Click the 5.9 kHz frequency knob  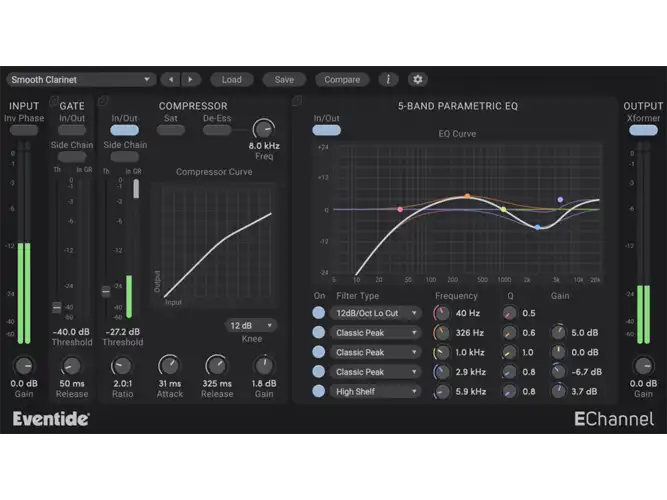(x=442, y=391)
